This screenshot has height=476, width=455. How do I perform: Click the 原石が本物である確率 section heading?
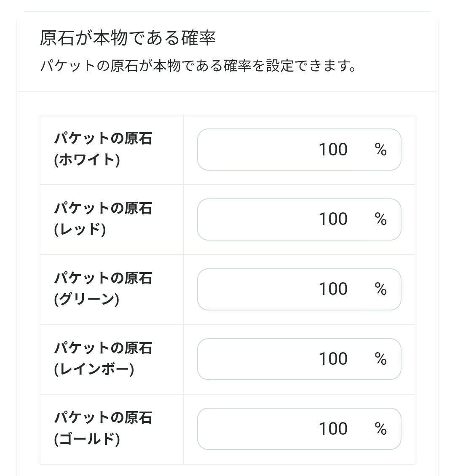tap(128, 38)
